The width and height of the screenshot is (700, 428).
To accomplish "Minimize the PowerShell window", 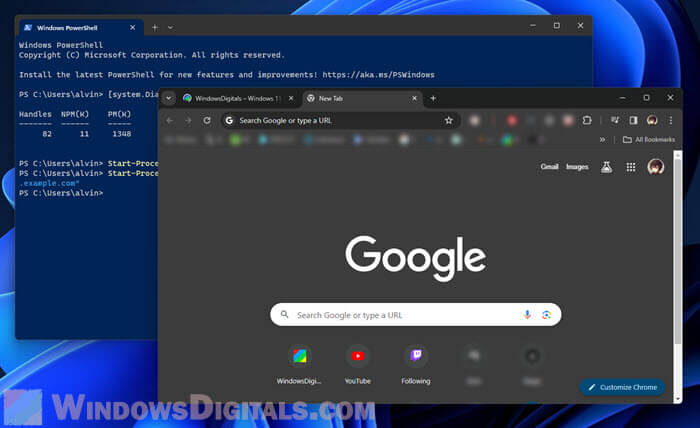I will [533, 26].
